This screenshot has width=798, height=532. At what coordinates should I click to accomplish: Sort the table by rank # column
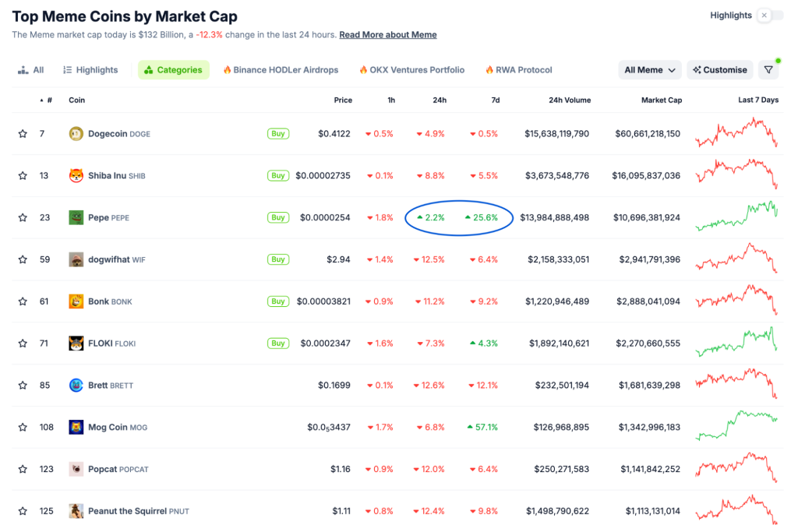[48, 100]
